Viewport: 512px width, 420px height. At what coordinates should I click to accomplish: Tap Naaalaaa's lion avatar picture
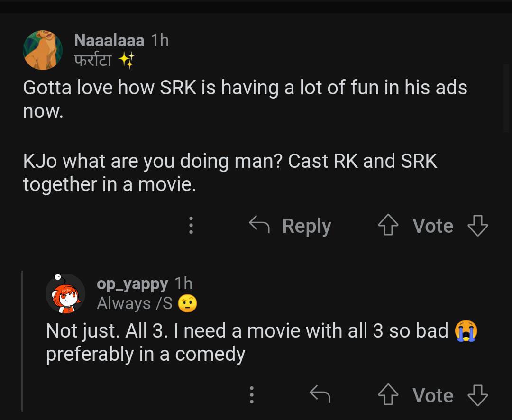[x=43, y=50]
